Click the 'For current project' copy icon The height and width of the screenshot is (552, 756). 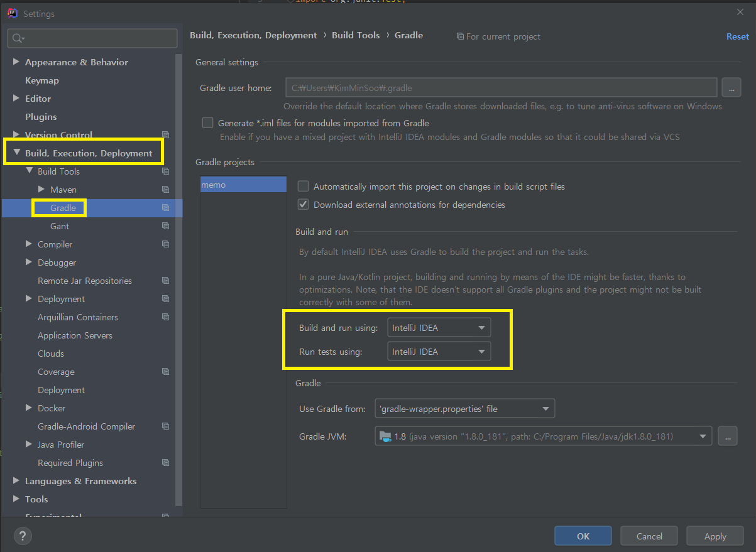tap(460, 36)
